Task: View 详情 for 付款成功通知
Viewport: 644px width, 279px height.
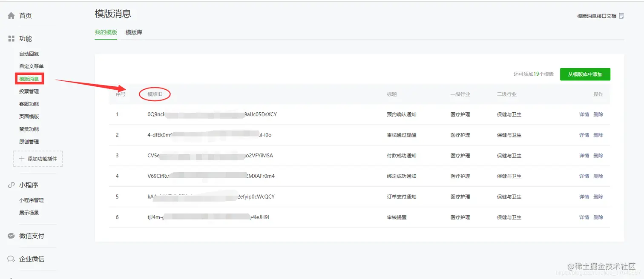Action: click(584, 156)
